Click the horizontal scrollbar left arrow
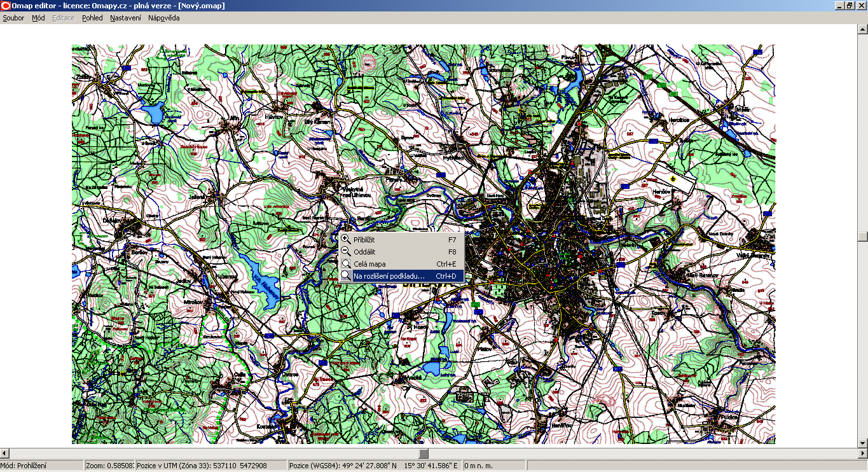 pos(5,454)
